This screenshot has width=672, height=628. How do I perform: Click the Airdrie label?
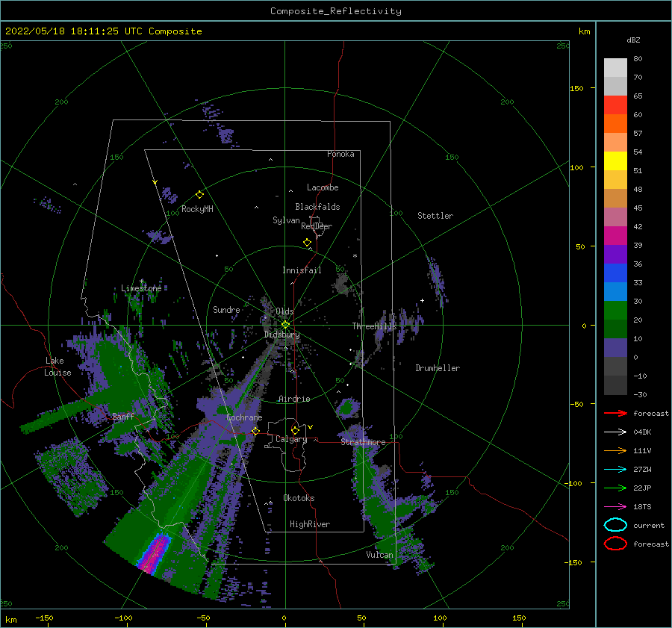point(294,399)
